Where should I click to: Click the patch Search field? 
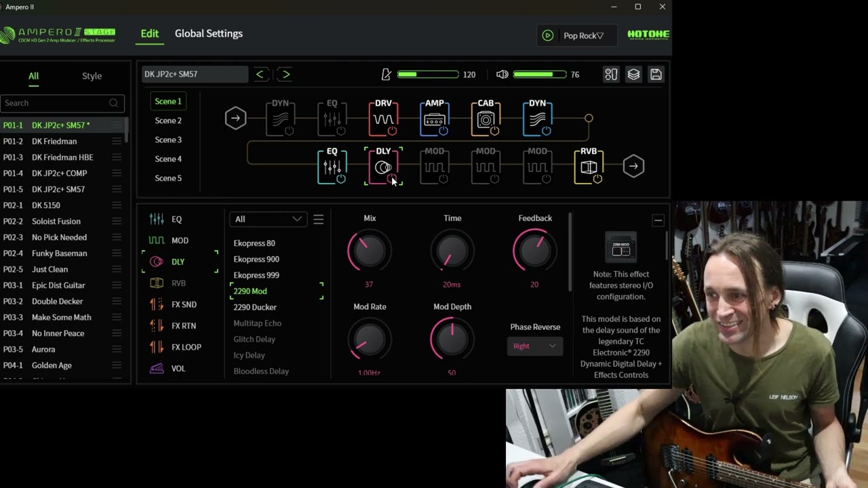(x=62, y=103)
